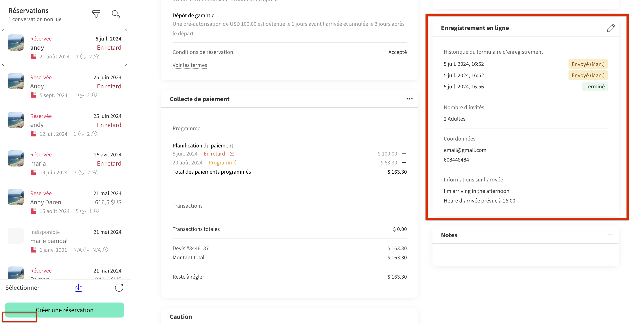This screenshot has height=324, width=644.
Task: Click the thumbnail of the andy reservation
Action: pyautogui.click(x=15, y=43)
